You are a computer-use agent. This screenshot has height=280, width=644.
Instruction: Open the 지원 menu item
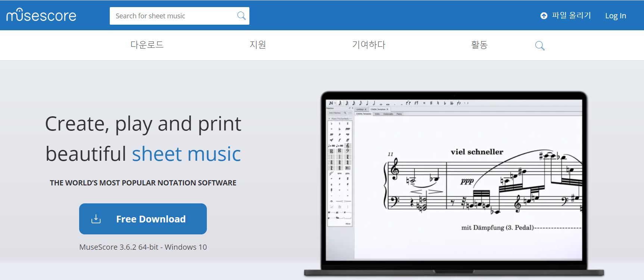[258, 45]
